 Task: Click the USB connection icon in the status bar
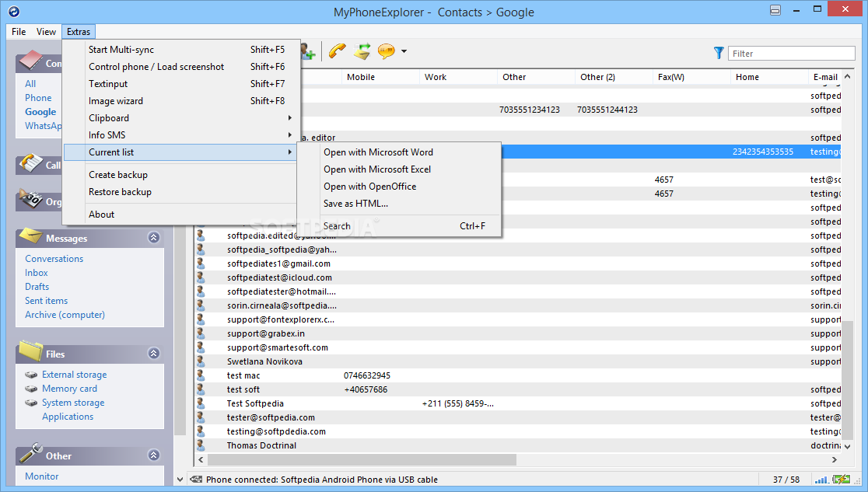pyautogui.click(x=197, y=480)
